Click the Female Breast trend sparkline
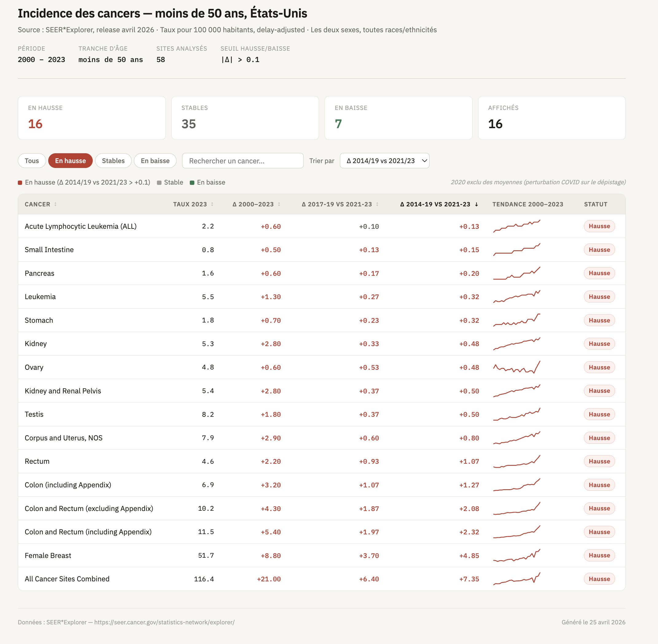This screenshot has height=644, width=658. point(516,555)
